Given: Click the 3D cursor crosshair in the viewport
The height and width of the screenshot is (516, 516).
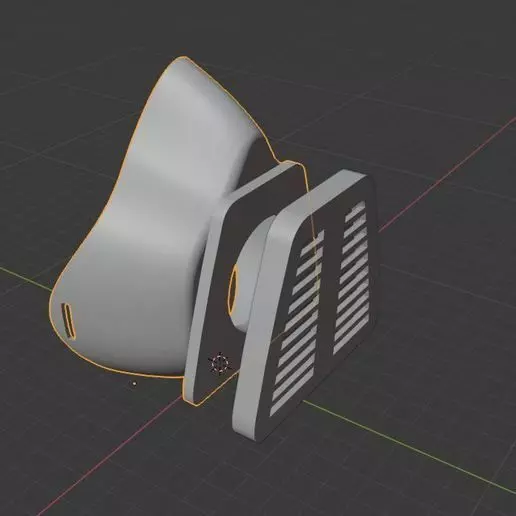Looking at the screenshot, I should coord(220,363).
